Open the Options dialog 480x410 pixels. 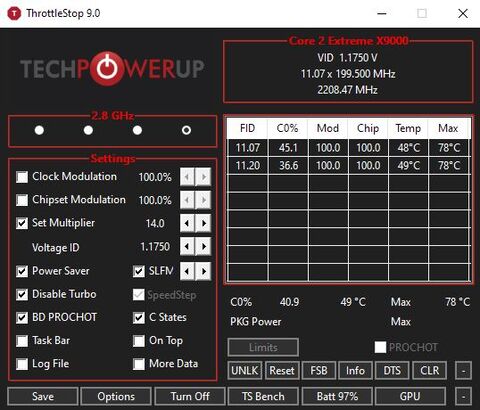pos(116,396)
